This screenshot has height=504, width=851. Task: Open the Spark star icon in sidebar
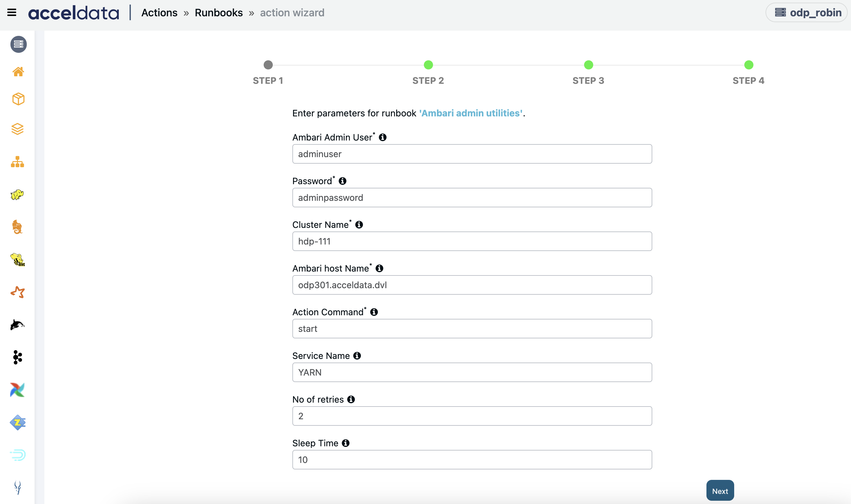(18, 292)
